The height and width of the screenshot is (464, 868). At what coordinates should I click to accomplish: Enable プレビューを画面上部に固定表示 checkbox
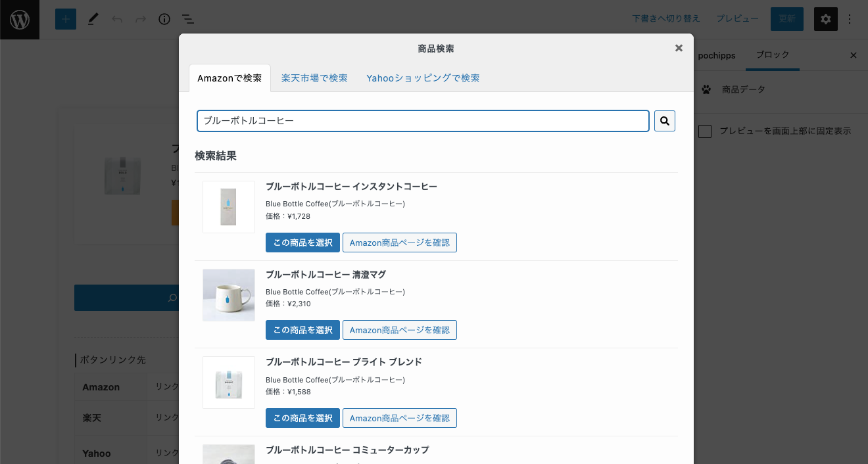[x=705, y=131]
